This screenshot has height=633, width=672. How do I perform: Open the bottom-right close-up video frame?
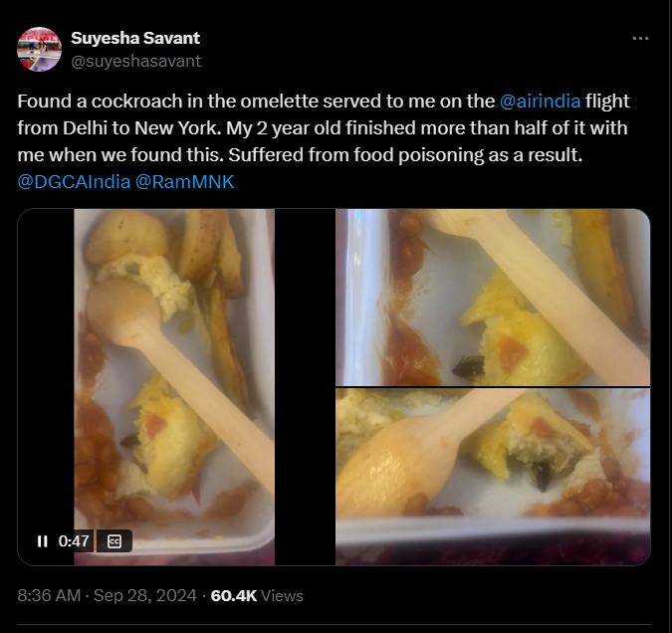tap(493, 476)
